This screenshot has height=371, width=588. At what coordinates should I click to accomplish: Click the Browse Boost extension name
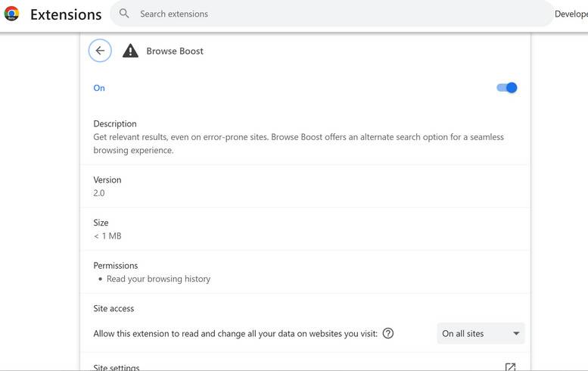(175, 51)
